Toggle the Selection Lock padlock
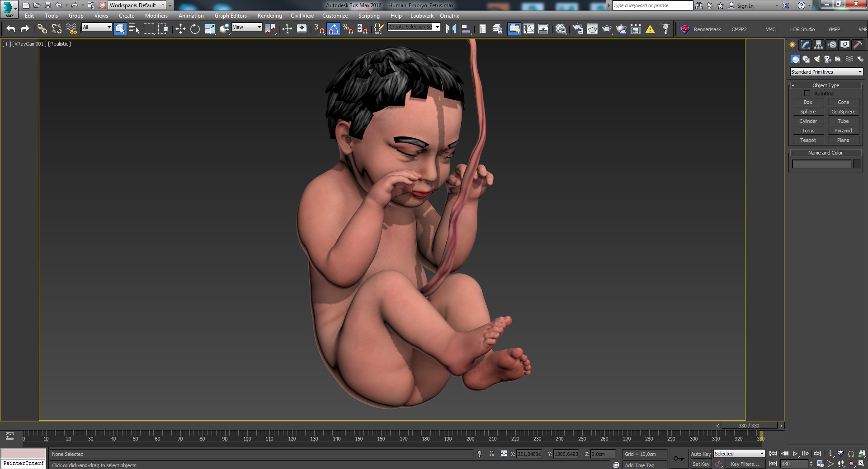The height and width of the screenshot is (469, 868). pyautogui.click(x=491, y=454)
